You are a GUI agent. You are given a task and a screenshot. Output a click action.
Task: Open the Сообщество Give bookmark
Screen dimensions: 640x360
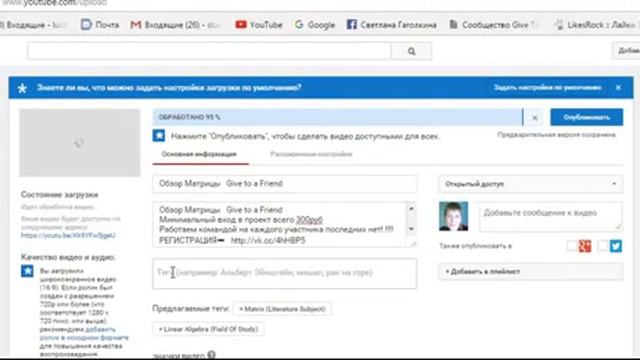pos(493,25)
